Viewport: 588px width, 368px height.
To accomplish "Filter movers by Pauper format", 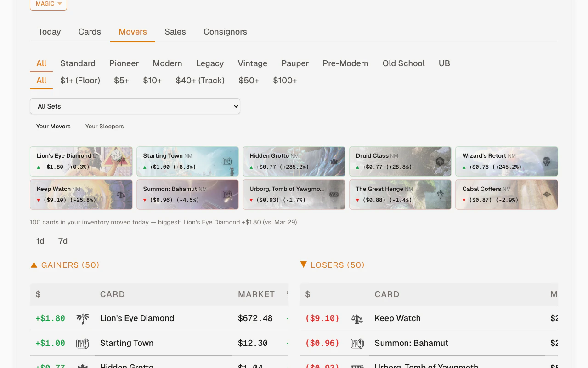I will pyautogui.click(x=295, y=63).
